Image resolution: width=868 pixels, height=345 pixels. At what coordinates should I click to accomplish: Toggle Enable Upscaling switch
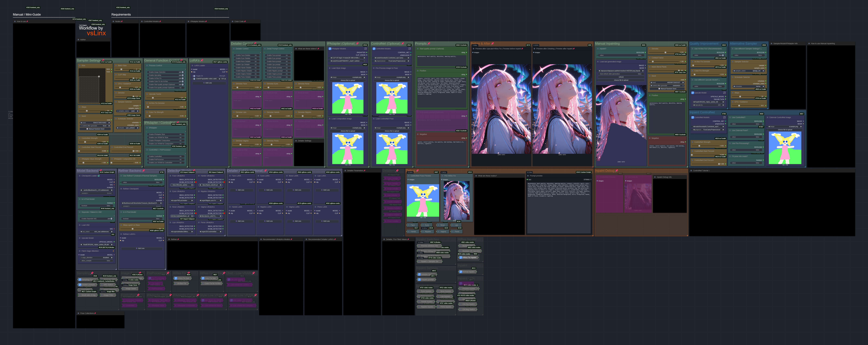coord(183,75)
